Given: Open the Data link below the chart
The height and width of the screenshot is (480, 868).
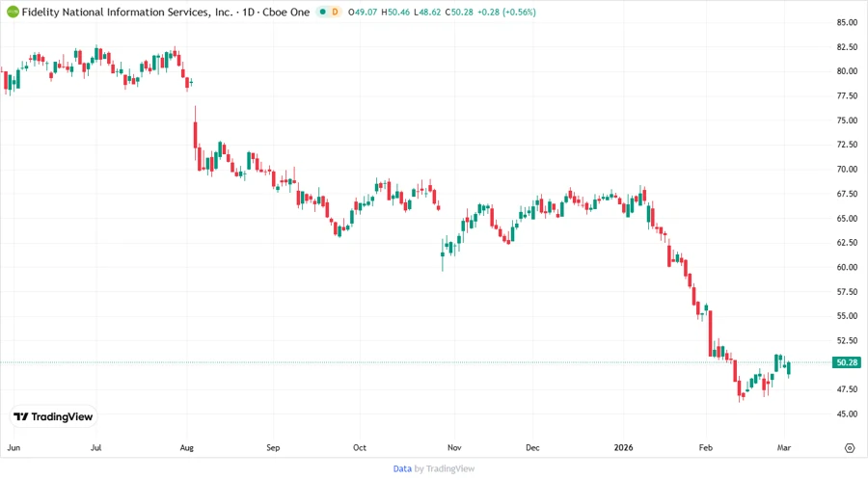Looking at the screenshot, I should tap(402, 469).
